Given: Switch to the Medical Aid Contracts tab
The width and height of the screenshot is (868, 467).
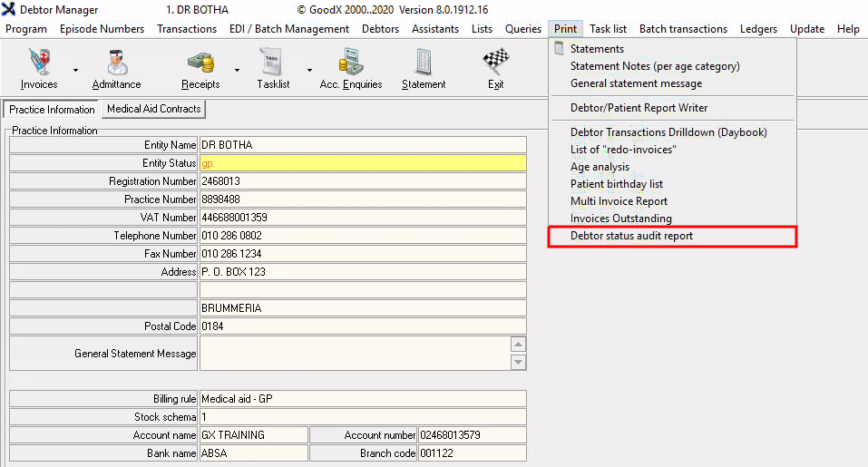Looking at the screenshot, I should pyautogui.click(x=153, y=109).
